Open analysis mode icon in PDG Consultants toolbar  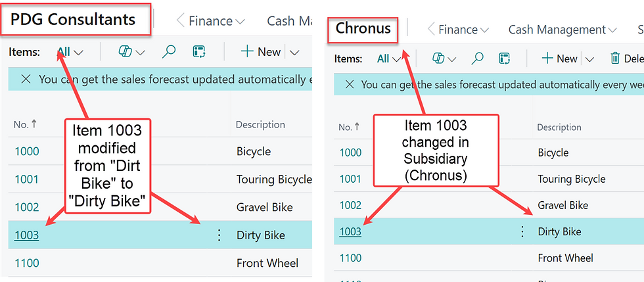(199, 52)
